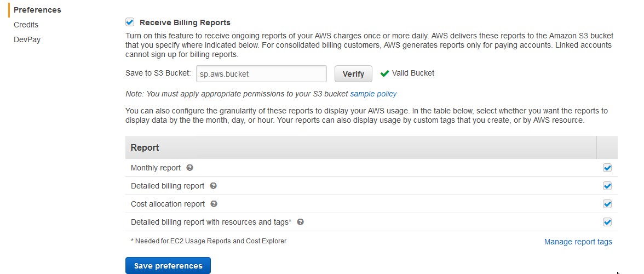Click help icon next to Monthly report
Screen dimensions: 644x274
[190, 168]
